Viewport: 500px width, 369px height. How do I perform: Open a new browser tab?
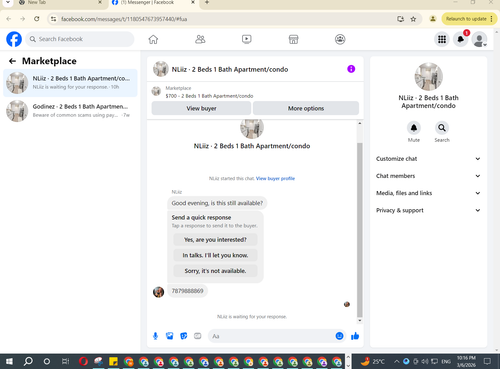coord(207,2)
